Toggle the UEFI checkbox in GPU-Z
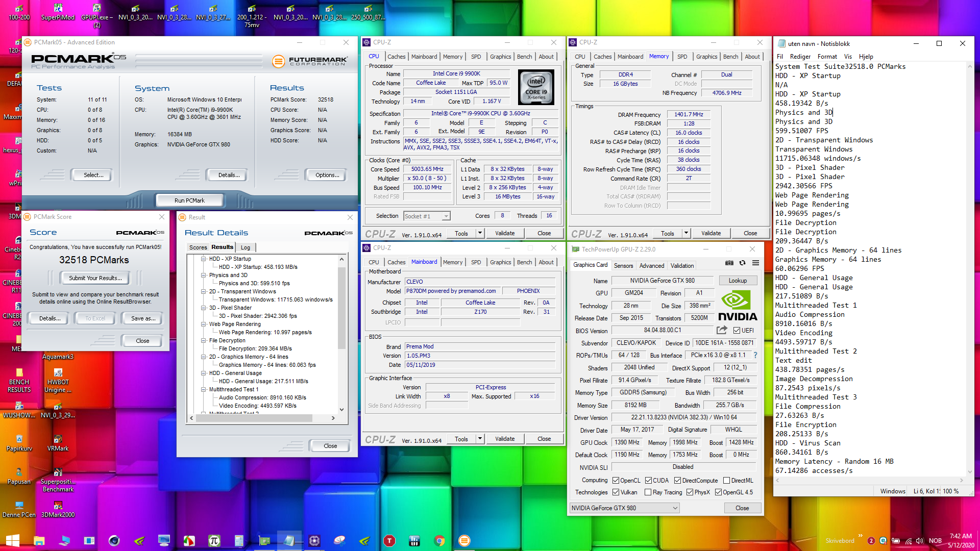 coord(737,330)
